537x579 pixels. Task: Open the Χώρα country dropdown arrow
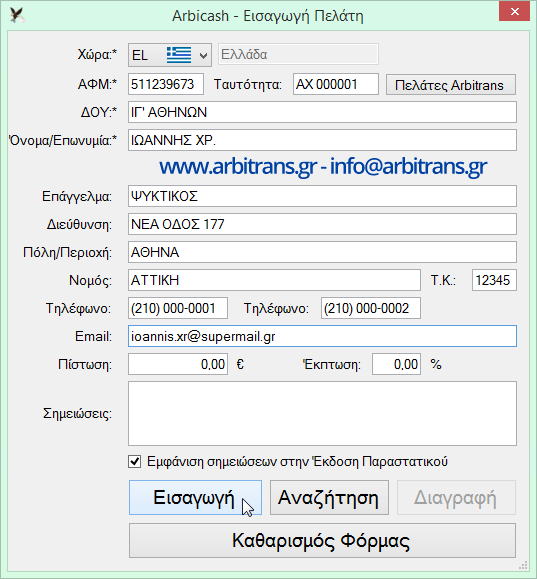pyautogui.click(x=203, y=55)
